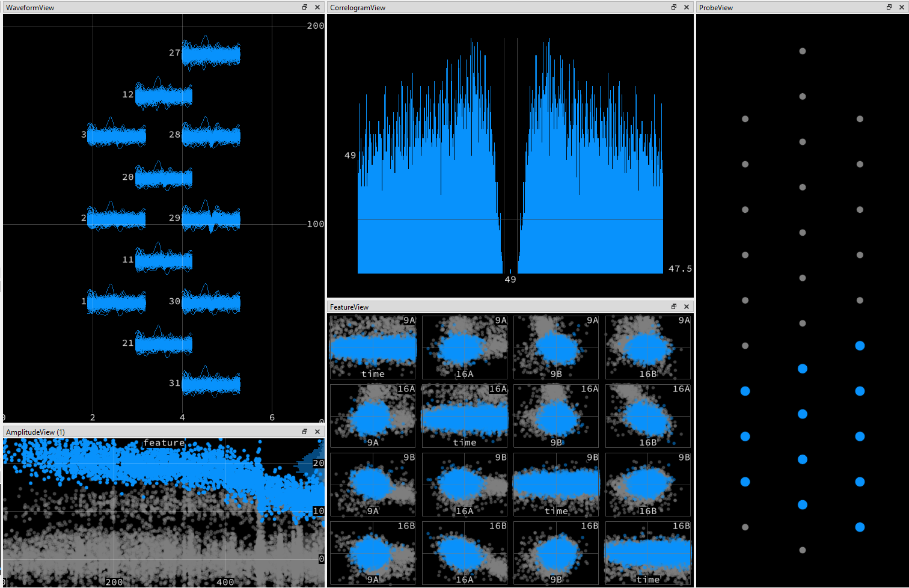
Task: Click the 16B versus time feature subplot
Action: coord(647,553)
